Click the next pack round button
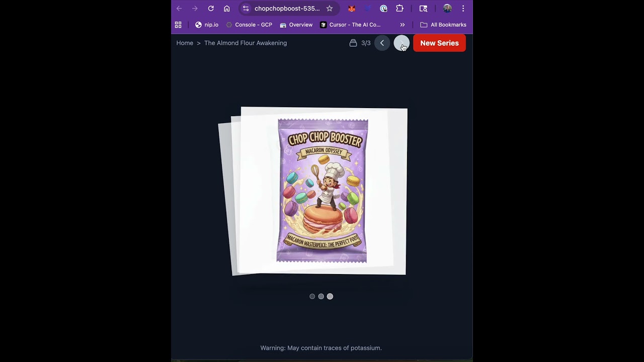This screenshot has width=644, height=362. (x=401, y=43)
